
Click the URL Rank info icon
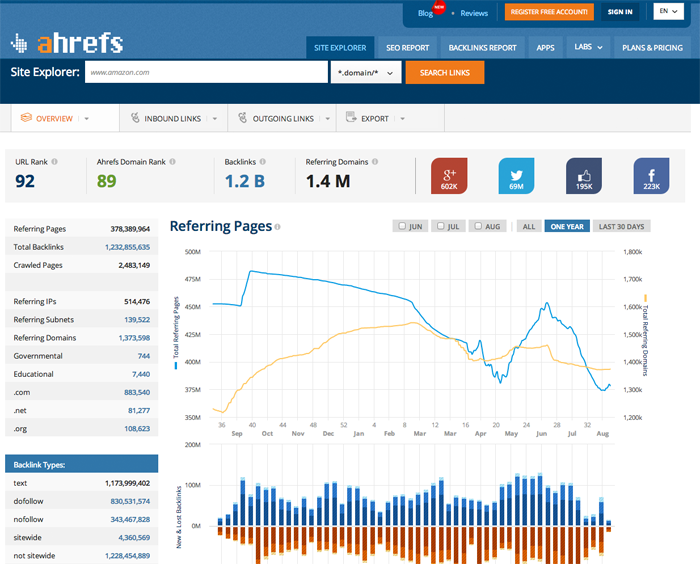(x=54, y=162)
